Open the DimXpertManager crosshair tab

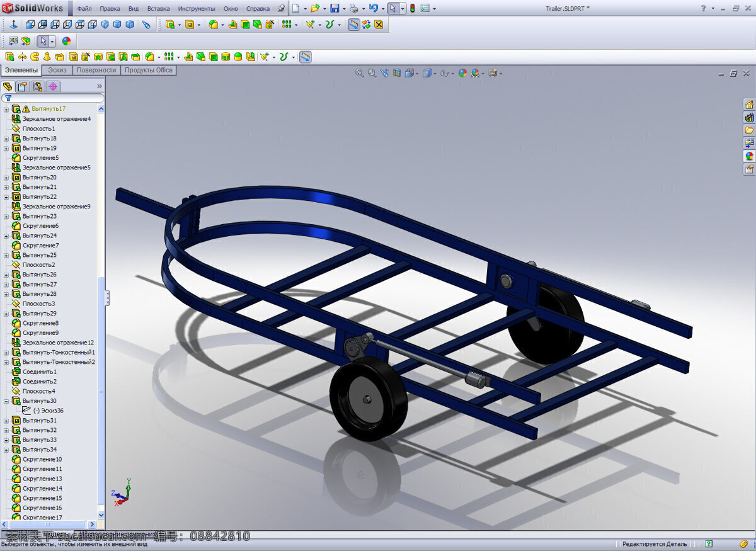tap(53, 86)
